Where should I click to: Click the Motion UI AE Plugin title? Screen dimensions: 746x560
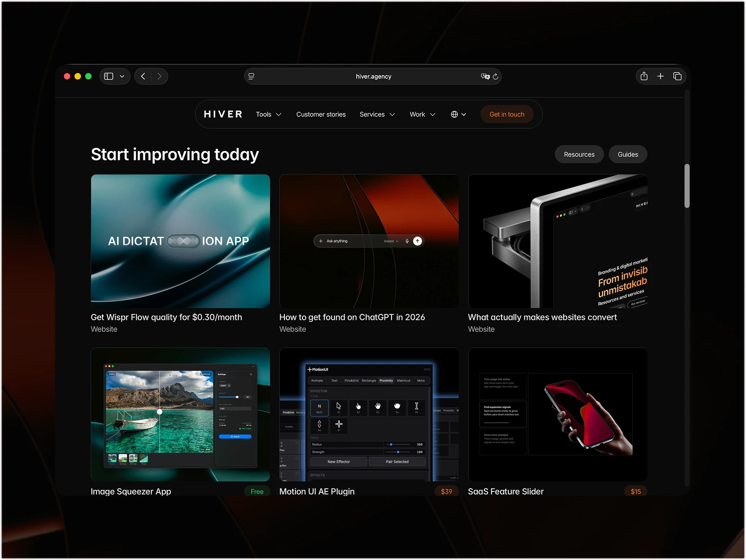pyautogui.click(x=317, y=491)
